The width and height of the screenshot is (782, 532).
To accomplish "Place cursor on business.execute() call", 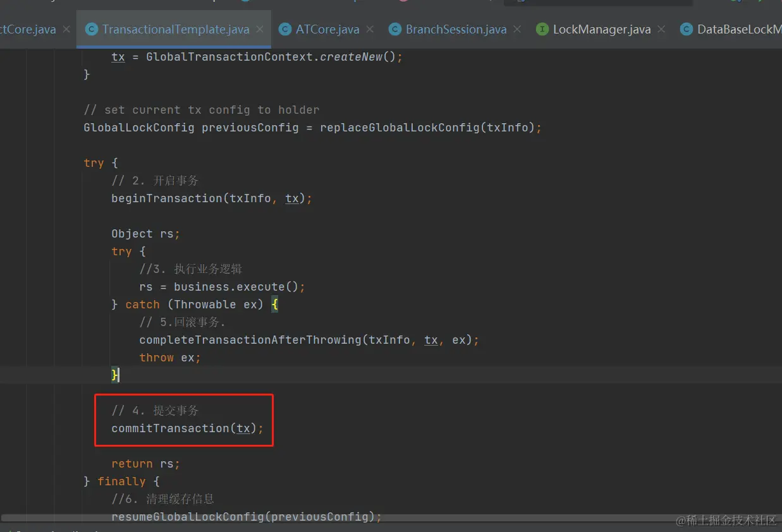I will pos(236,287).
